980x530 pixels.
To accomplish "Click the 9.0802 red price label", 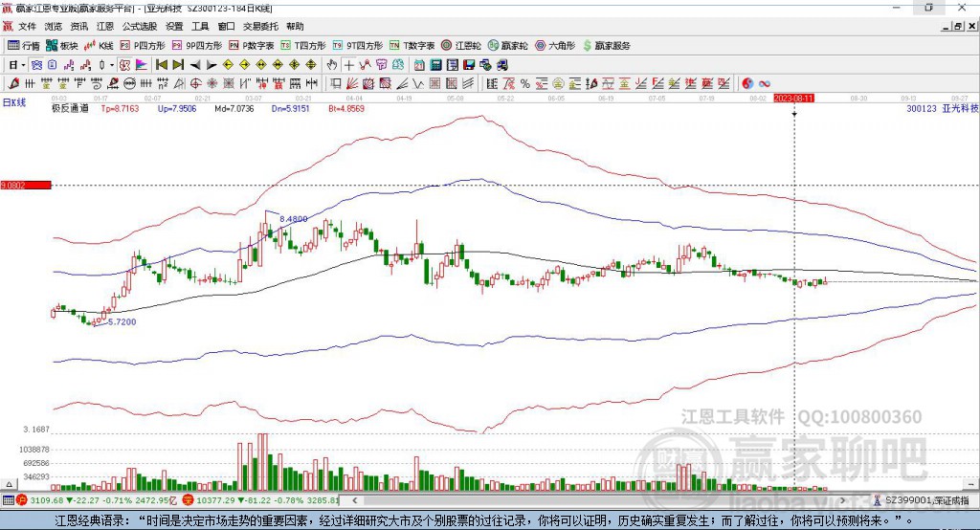I will 26,185.
